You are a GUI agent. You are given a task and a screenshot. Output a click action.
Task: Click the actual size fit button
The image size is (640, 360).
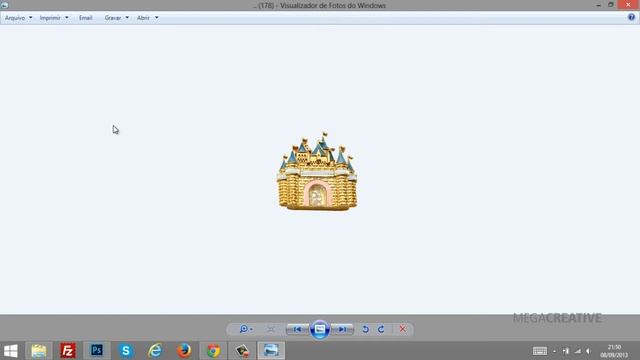pyautogui.click(x=271, y=329)
